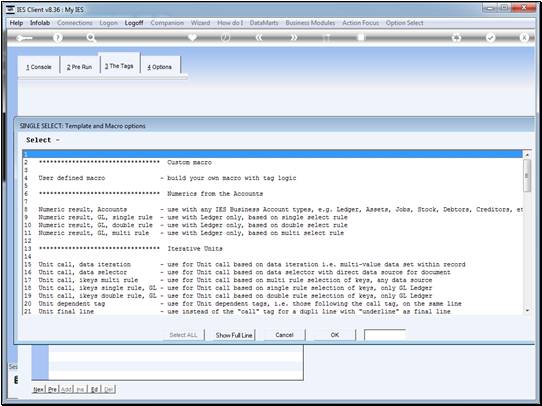Click the key icon in the toolbar
The height and width of the screenshot is (406, 542).
pos(24,38)
